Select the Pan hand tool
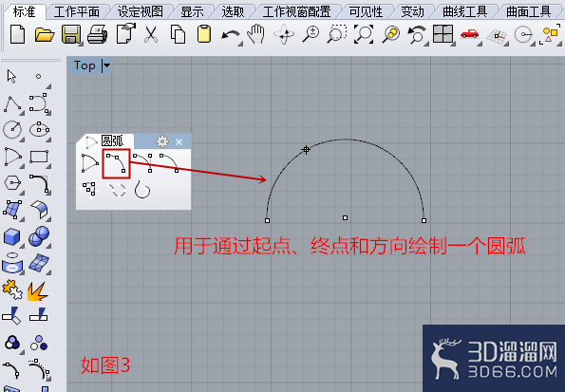This screenshot has height=392, width=565. point(256,34)
